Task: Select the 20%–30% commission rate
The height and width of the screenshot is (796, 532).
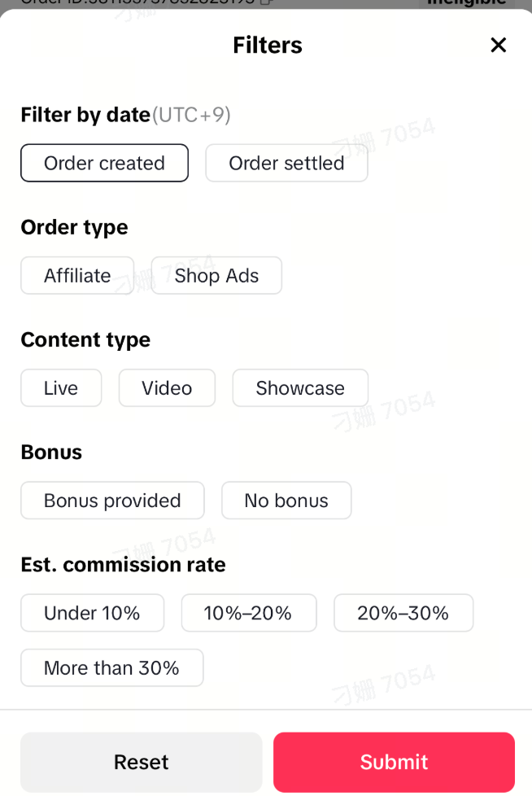Action: click(403, 612)
